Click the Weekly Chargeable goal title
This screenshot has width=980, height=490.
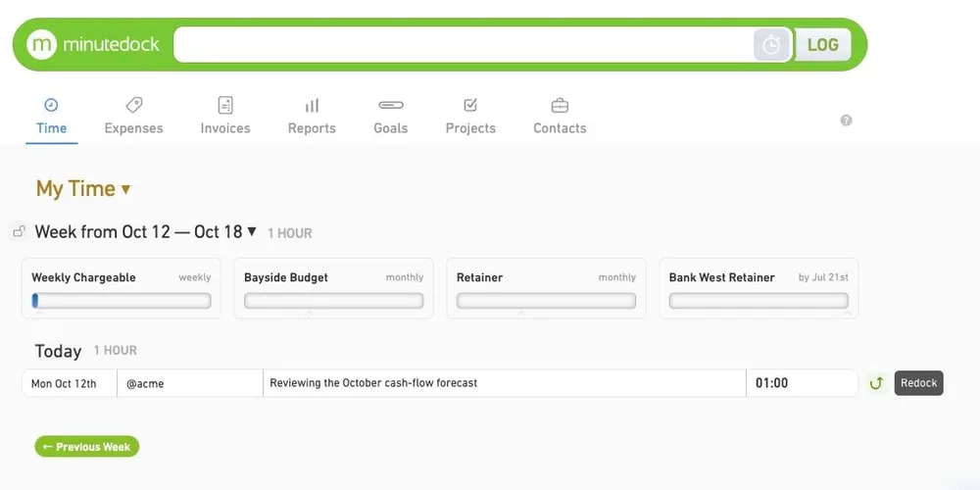click(x=83, y=277)
